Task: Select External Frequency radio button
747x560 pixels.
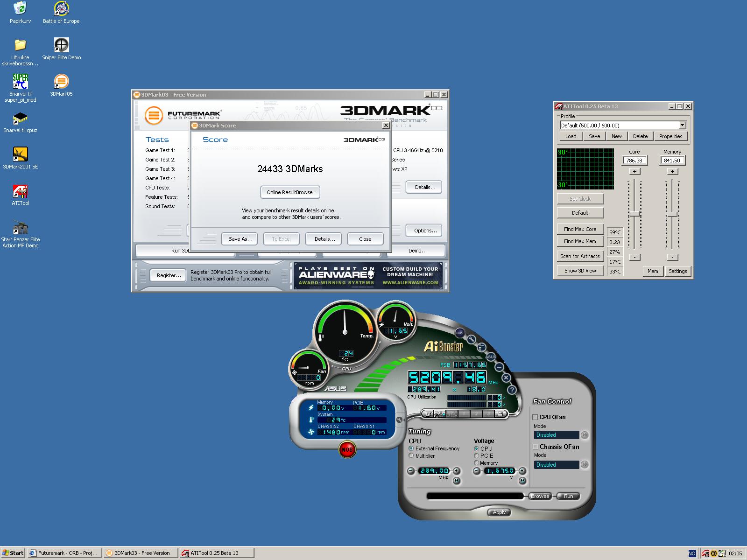Action: pos(411,448)
